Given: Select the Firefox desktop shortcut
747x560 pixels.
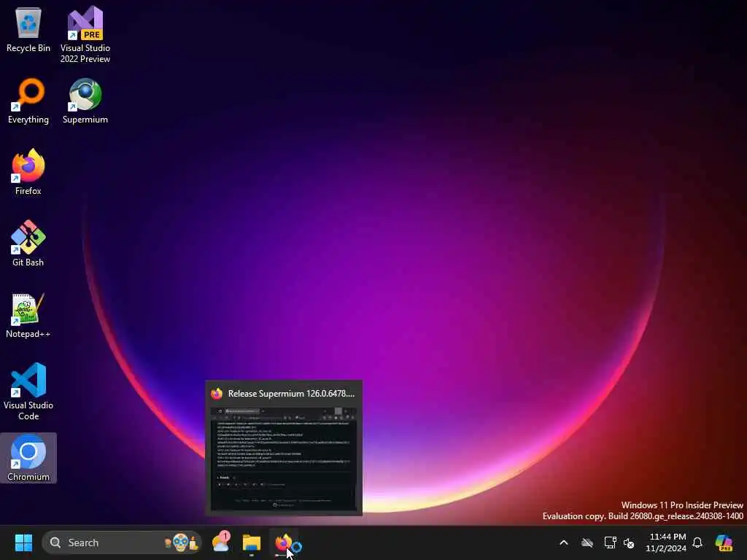Looking at the screenshot, I should click(x=28, y=172).
